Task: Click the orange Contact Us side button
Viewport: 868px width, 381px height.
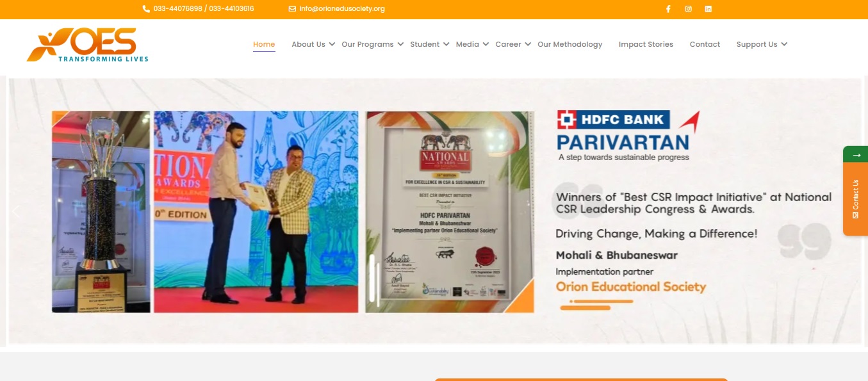Action: (x=856, y=199)
